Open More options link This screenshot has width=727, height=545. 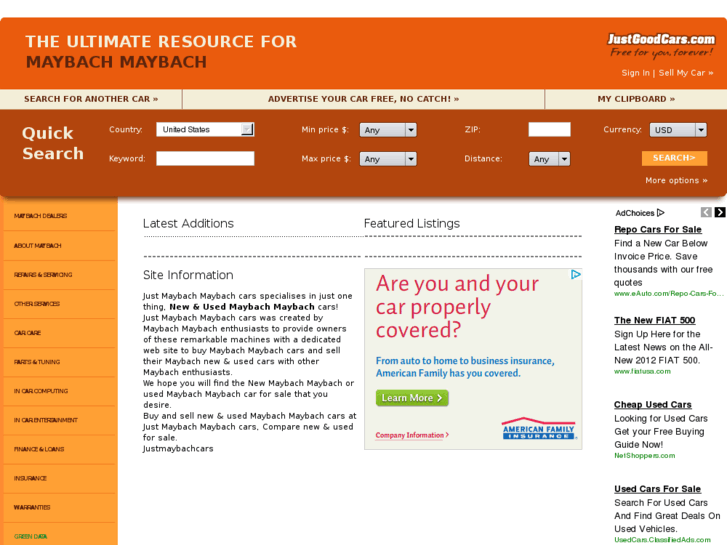(x=676, y=180)
